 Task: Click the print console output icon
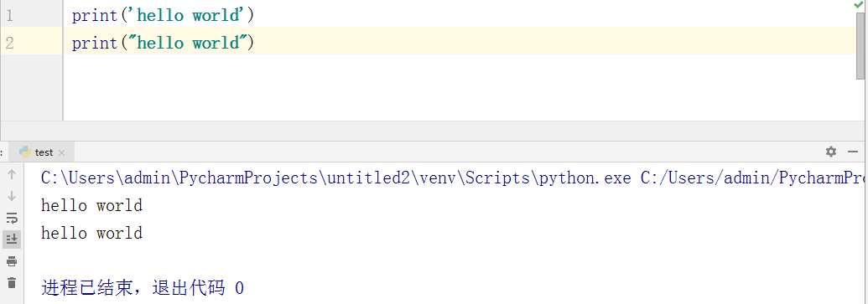coord(12,261)
